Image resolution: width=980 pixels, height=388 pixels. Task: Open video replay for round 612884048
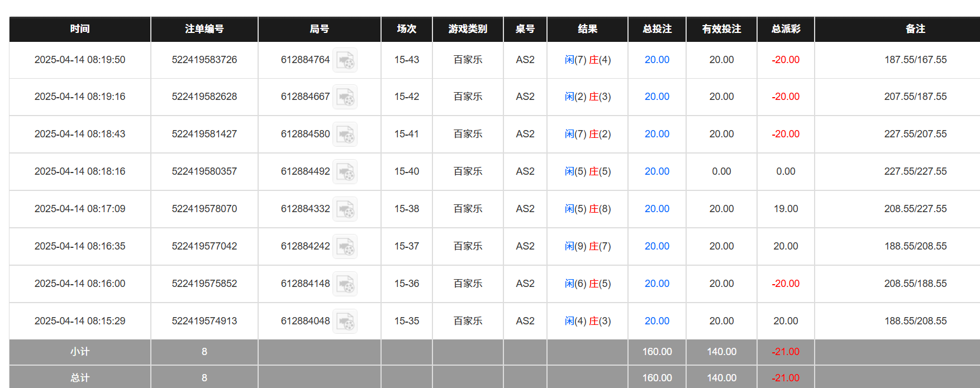pos(345,322)
